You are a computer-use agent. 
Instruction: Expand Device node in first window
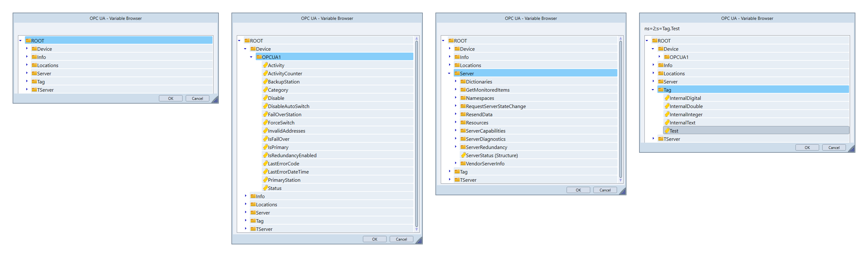pos(27,49)
